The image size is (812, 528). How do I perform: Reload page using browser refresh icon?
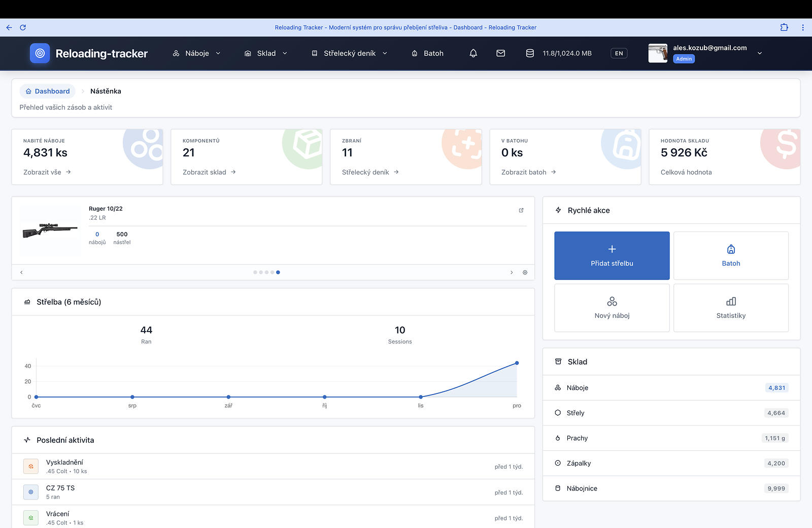coord(23,27)
